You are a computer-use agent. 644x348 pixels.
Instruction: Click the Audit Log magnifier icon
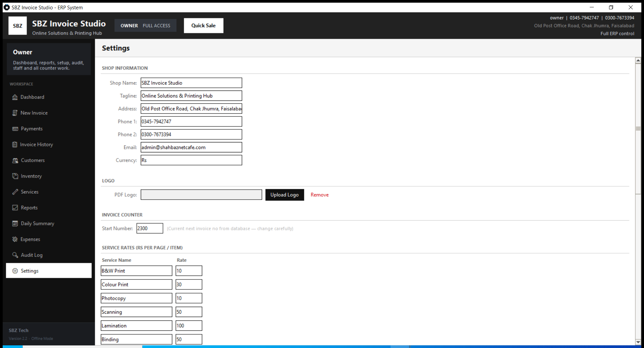point(15,255)
